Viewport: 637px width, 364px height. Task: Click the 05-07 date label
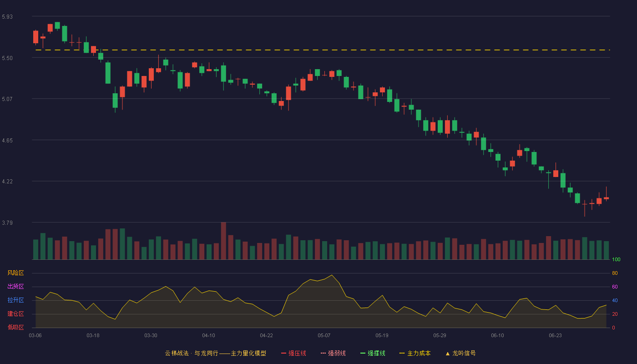(324, 335)
